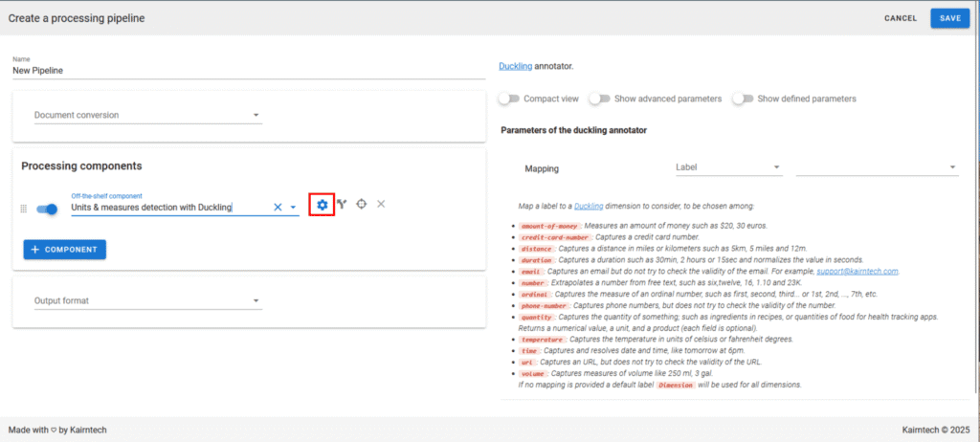Open the Duckling component settings gear
The image size is (980, 442).
tap(323, 205)
